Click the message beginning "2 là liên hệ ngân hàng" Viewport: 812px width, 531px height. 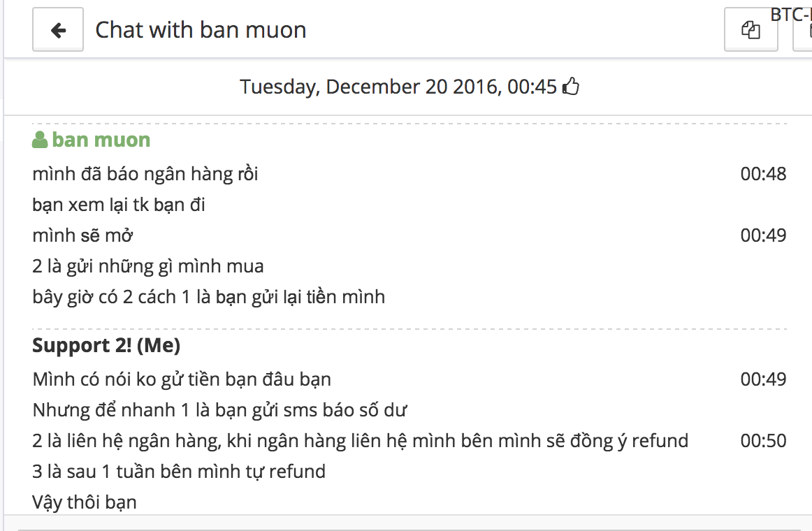pos(360,441)
